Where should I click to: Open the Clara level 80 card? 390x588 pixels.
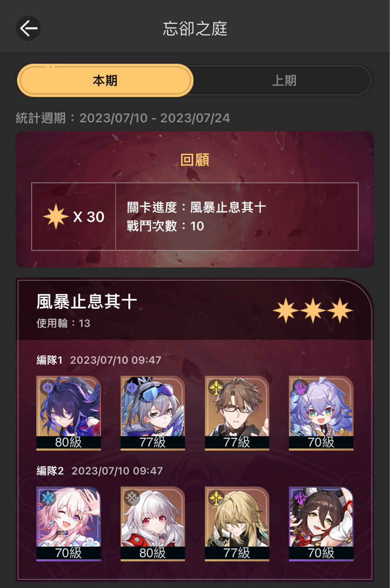[153, 524]
